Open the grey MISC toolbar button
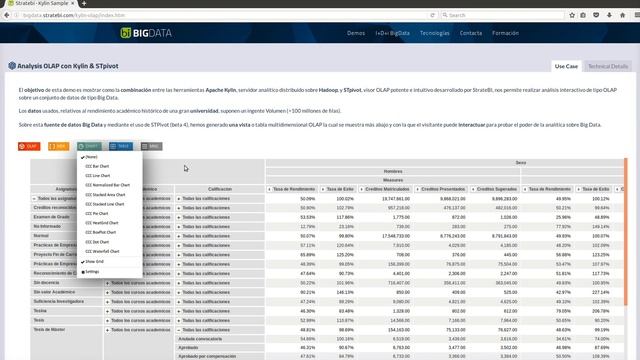Screen dimensions: 640x360 click(x=151, y=146)
